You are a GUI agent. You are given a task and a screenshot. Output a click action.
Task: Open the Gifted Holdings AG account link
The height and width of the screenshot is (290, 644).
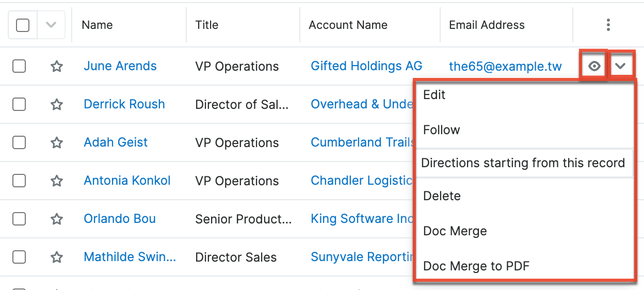(x=366, y=66)
